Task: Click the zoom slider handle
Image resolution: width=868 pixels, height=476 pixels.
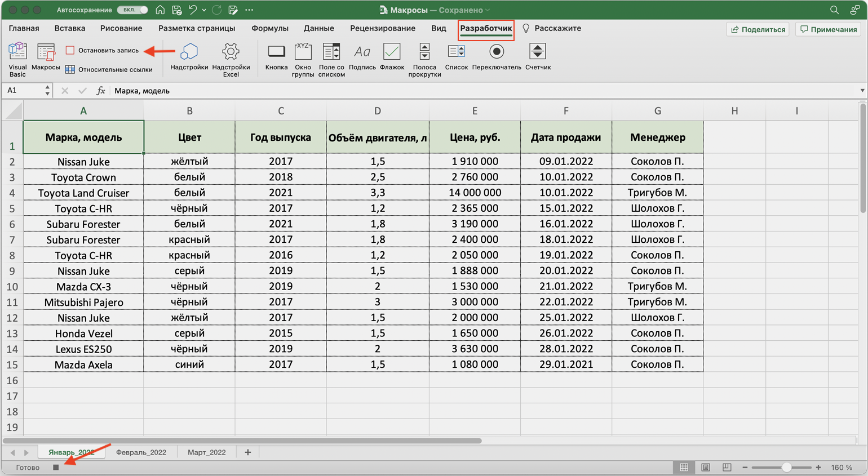Action: coord(786,467)
